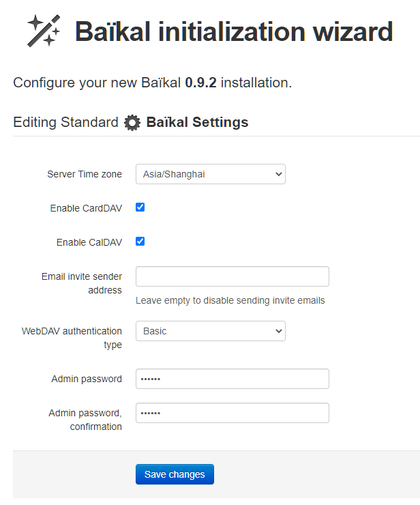
Task: Click the invite emails hint text
Action: [230, 300]
